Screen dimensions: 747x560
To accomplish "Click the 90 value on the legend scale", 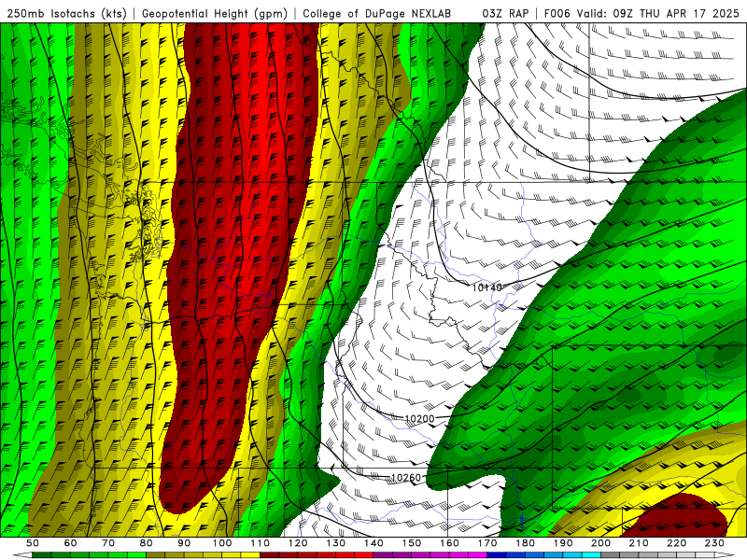I will 184,543.
